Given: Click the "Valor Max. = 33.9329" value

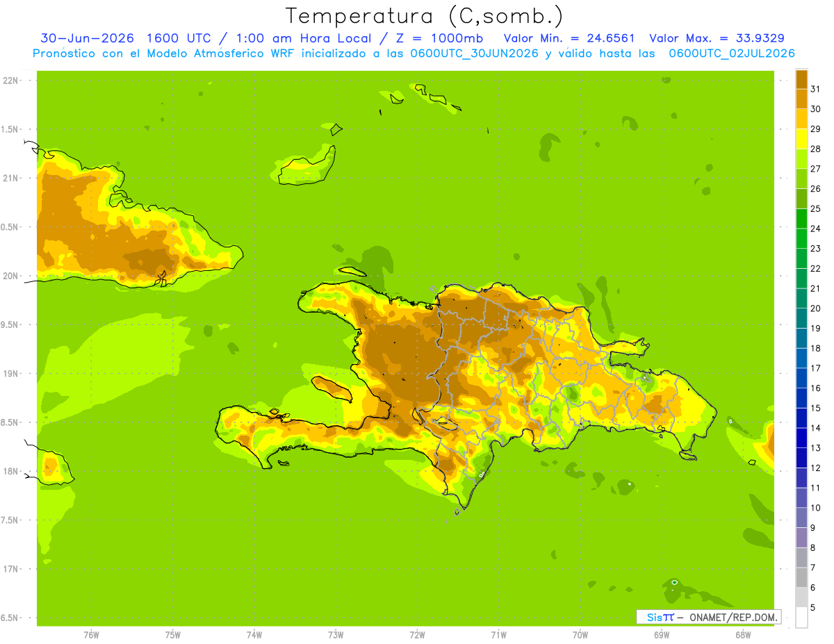Looking at the screenshot, I should coord(717,38).
